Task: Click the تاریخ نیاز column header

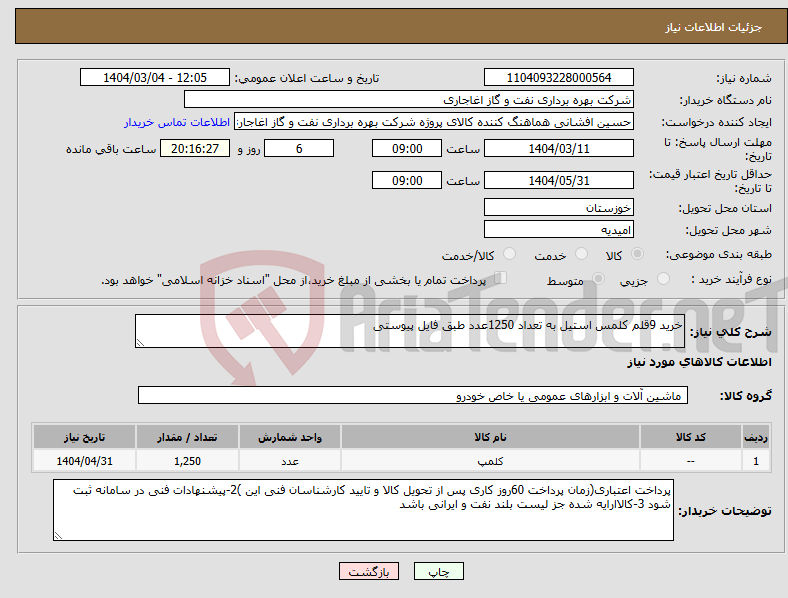Action: coord(84,437)
